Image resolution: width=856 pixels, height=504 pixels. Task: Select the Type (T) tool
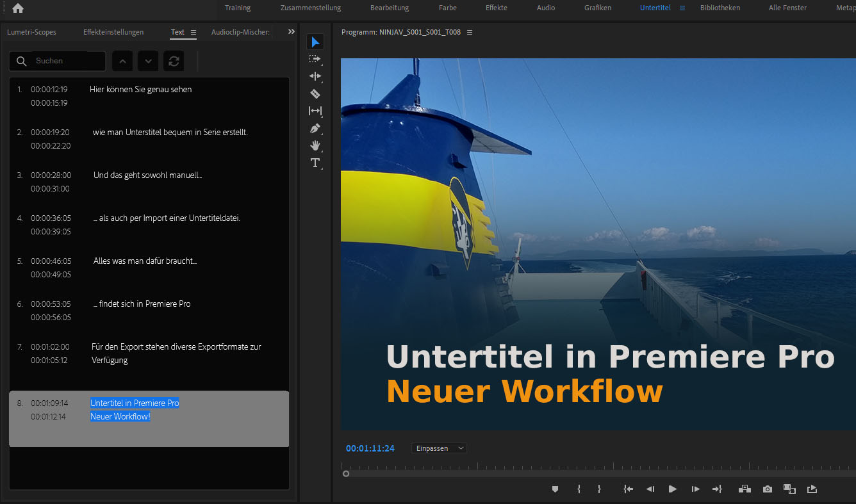point(315,163)
